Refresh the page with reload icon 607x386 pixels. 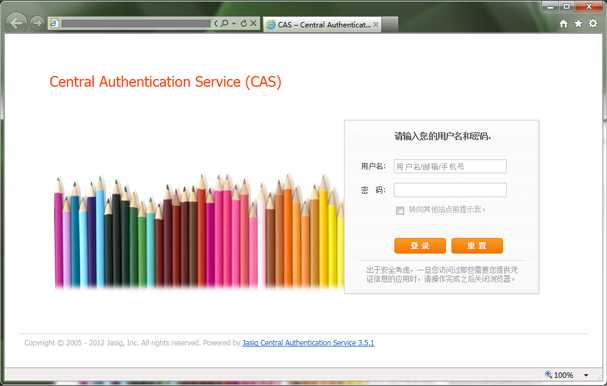click(x=243, y=24)
